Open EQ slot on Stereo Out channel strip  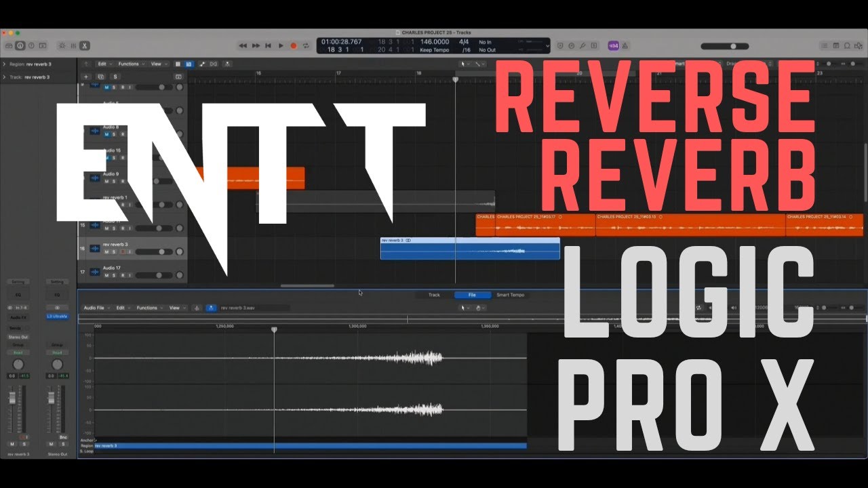(57, 295)
